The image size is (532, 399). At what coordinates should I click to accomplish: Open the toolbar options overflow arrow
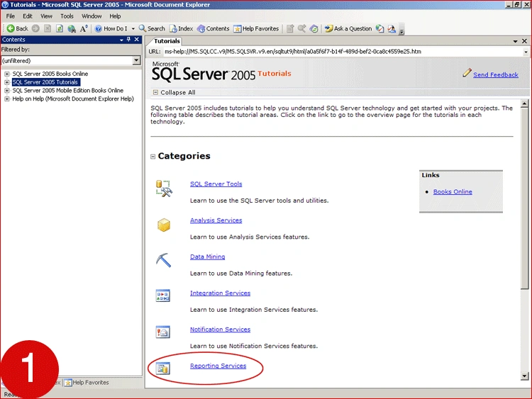(x=401, y=32)
